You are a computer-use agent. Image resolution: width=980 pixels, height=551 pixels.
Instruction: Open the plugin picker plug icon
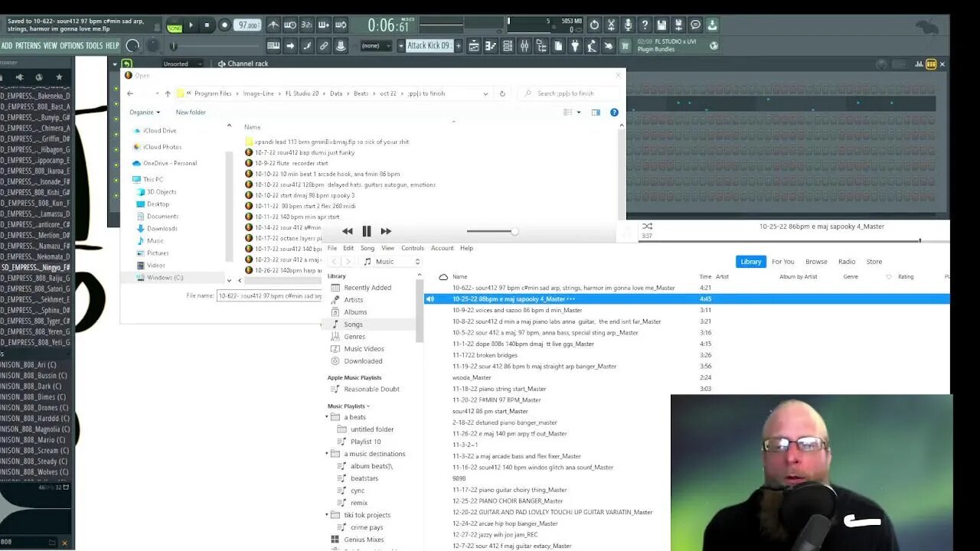tap(576, 46)
